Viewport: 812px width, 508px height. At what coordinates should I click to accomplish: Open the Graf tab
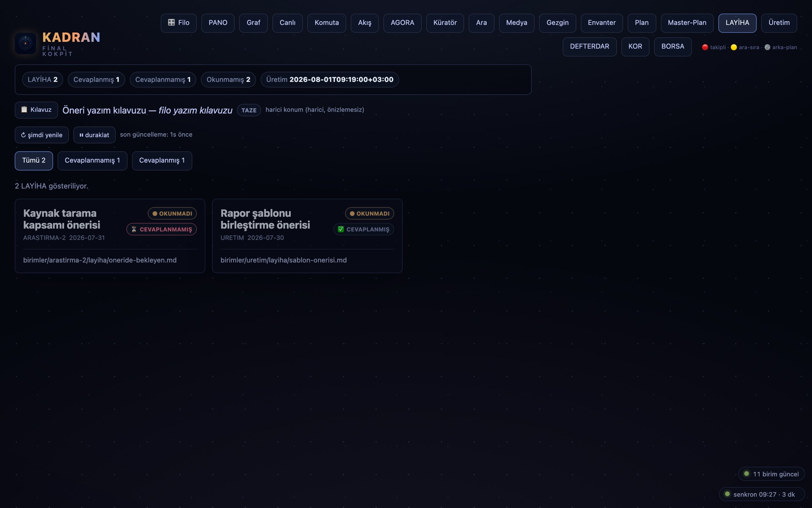click(x=253, y=23)
